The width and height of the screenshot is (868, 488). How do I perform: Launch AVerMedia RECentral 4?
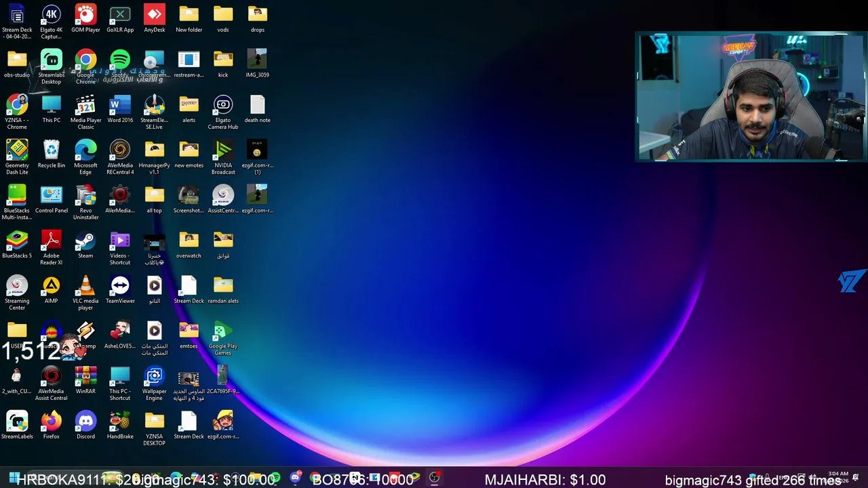pyautogui.click(x=120, y=157)
